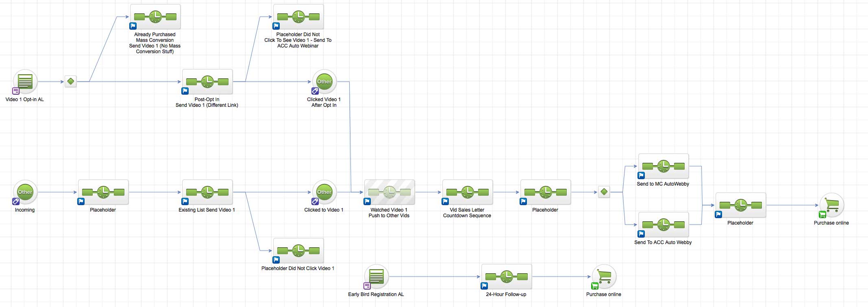Image resolution: width=868 pixels, height=307 pixels.
Task: Open the greyed Watched Video 1 sequence
Action: [x=389, y=192]
